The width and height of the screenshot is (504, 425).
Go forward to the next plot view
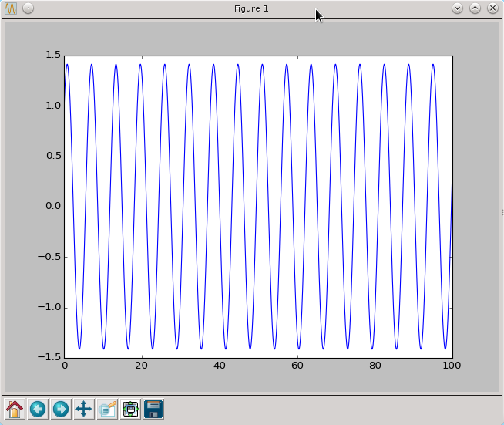coord(61,409)
